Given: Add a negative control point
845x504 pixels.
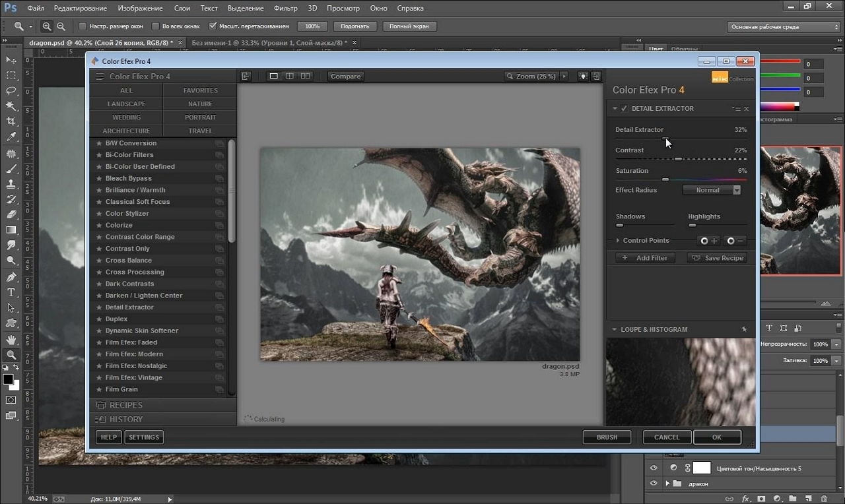Looking at the screenshot, I should pyautogui.click(x=735, y=241).
